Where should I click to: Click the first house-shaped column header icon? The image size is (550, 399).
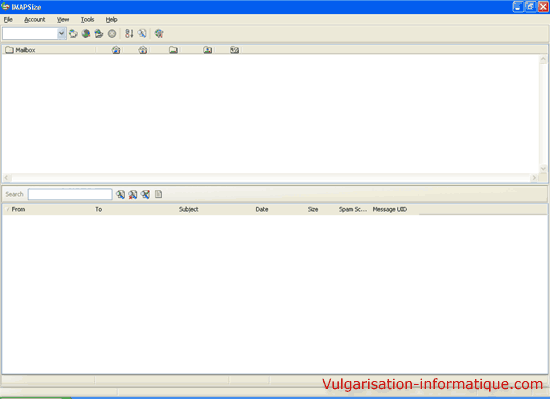(x=116, y=50)
